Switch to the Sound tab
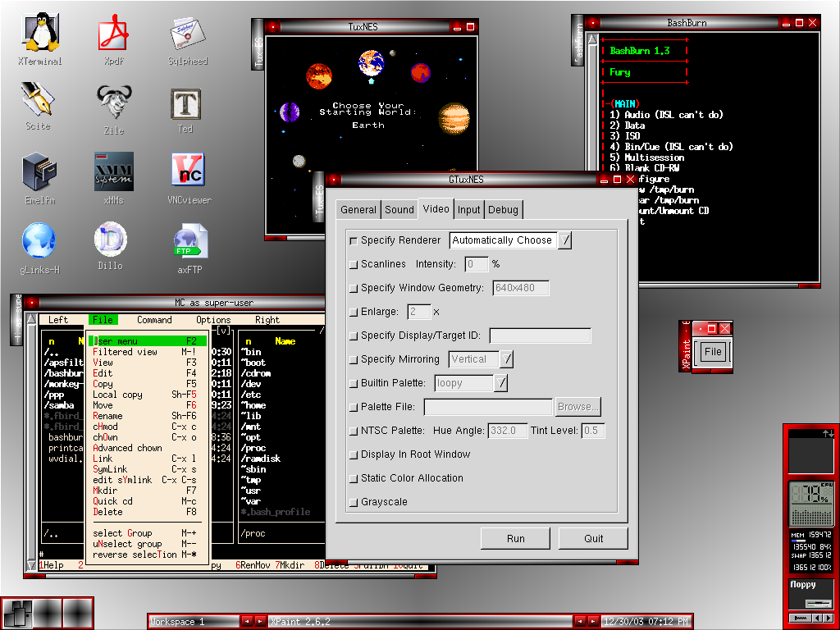840x630 pixels. point(399,209)
